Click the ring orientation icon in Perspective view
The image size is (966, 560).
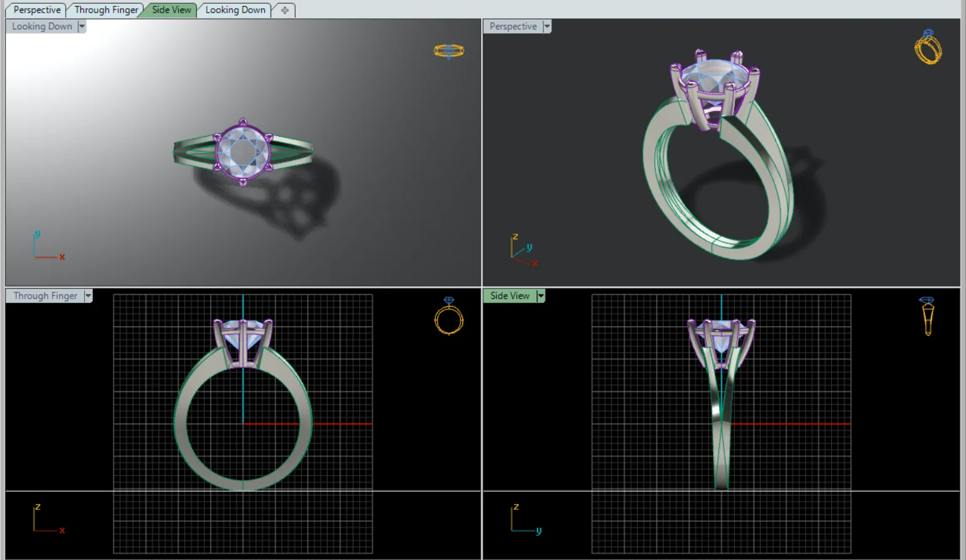click(928, 47)
